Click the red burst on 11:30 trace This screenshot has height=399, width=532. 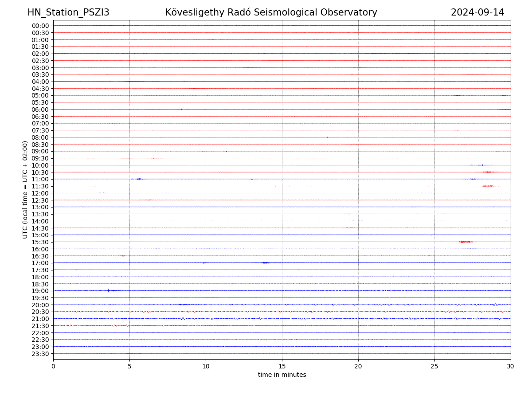pyautogui.click(x=488, y=186)
